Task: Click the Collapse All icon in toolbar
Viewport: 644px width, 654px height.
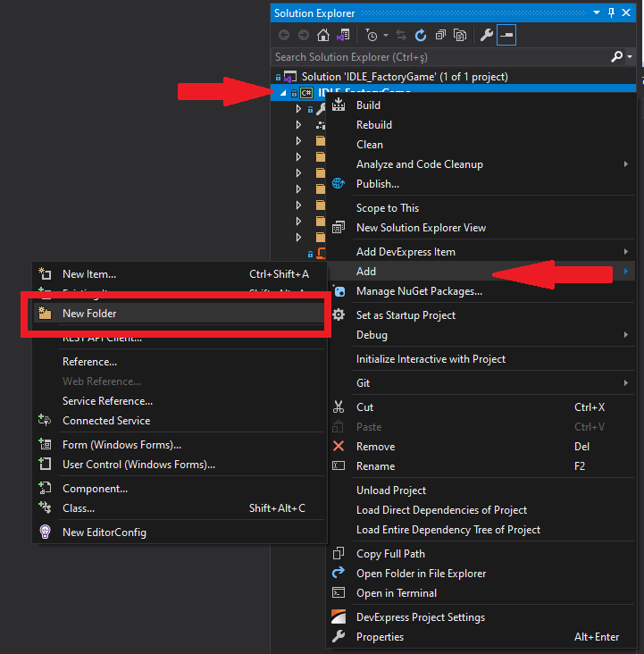Action: [440, 36]
